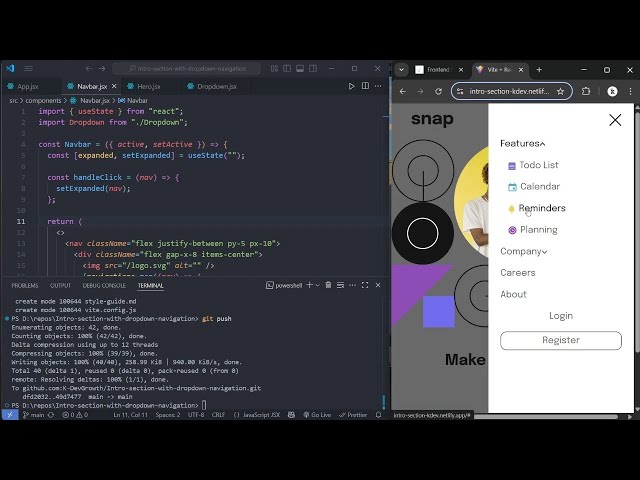The image size is (640, 480).
Task: Switch to the Dropdown.jsx editor tab
Action: pos(216,87)
